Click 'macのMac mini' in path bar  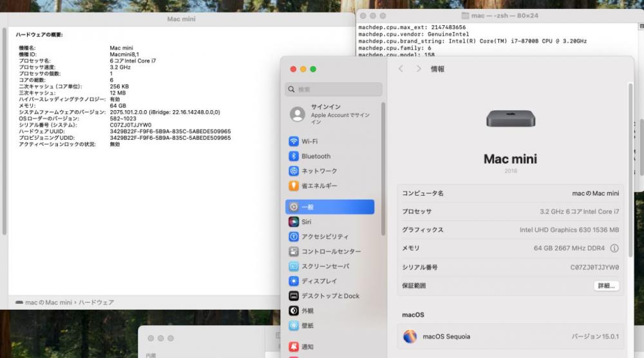coord(48,302)
